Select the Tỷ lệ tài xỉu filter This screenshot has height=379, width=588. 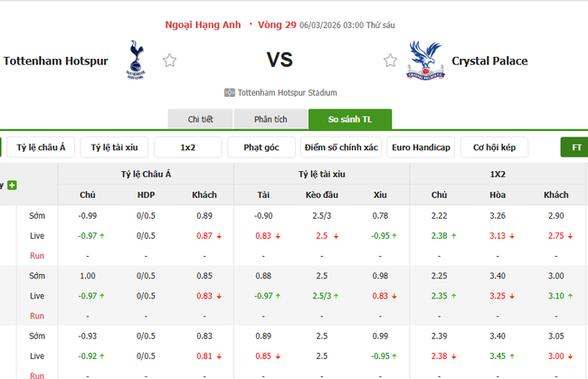(x=115, y=147)
